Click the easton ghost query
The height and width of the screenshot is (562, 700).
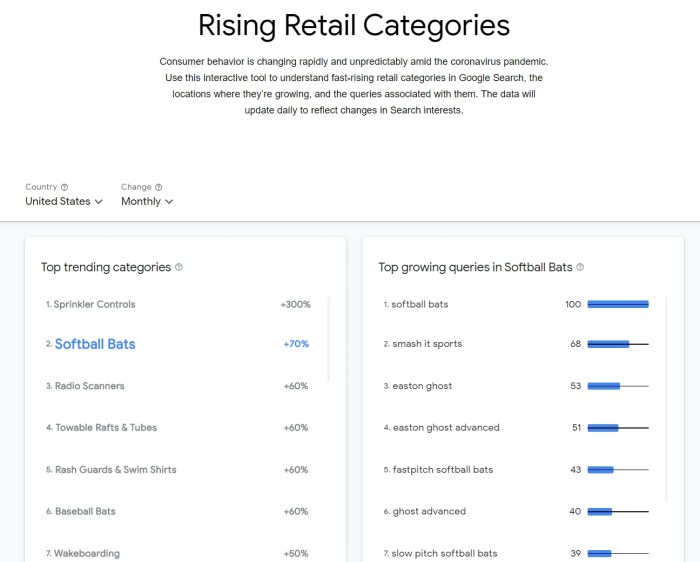(422, 386)
